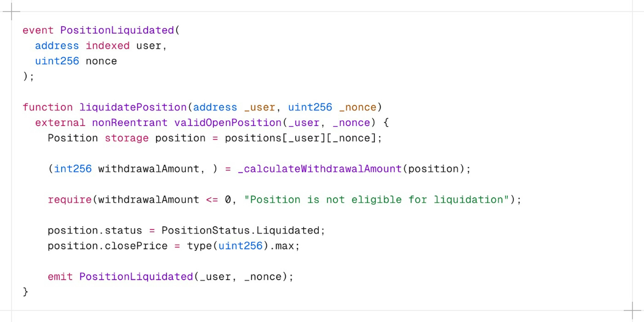Click the "Position is not eligible for liquidation" string

click(x=377, y=200)
